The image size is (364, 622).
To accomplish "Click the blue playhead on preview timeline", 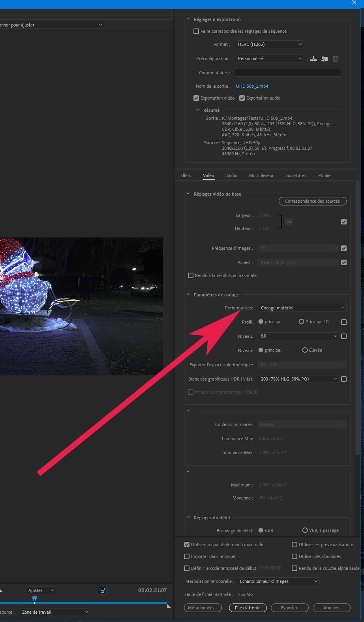I will pyautogui.click(x=34, y=599).
